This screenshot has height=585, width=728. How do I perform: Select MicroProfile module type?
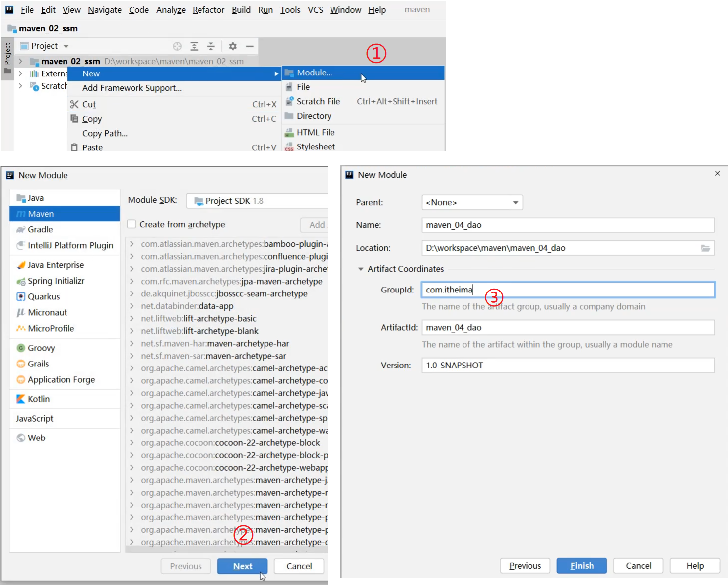click(65, 328)
